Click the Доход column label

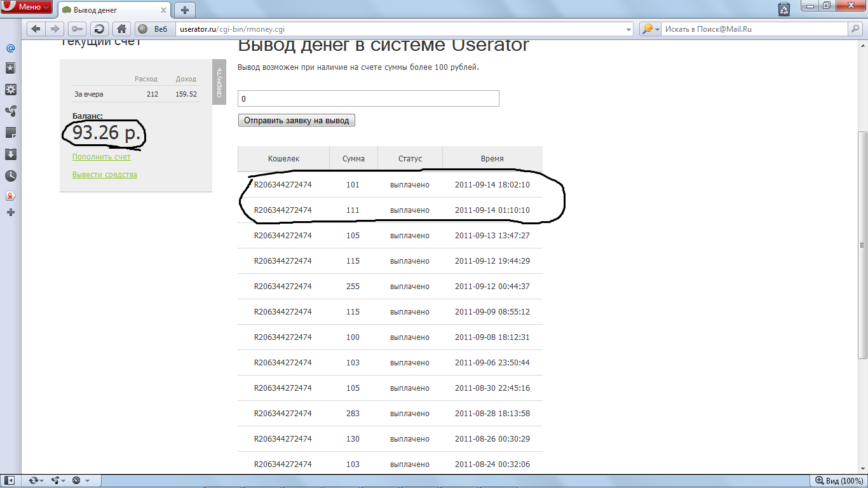[186, 79]
